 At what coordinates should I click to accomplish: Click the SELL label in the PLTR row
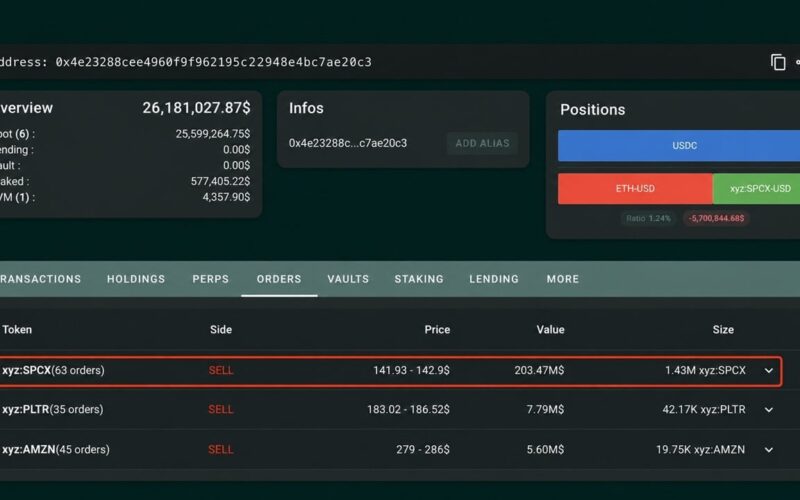point(221,410)
